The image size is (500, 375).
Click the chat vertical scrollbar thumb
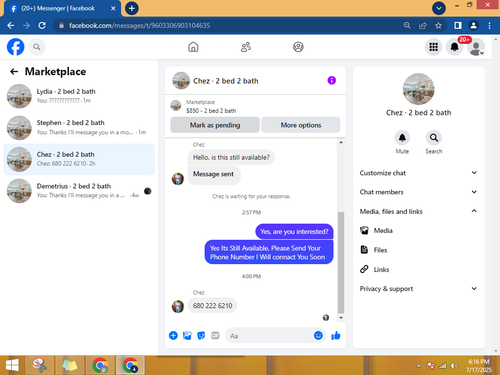pos(341,262)
